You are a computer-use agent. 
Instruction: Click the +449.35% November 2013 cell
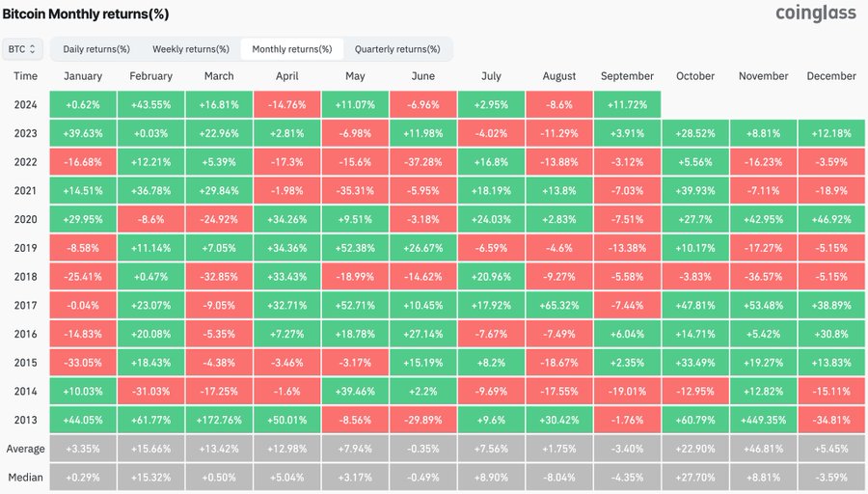click(x=763, y=421)
